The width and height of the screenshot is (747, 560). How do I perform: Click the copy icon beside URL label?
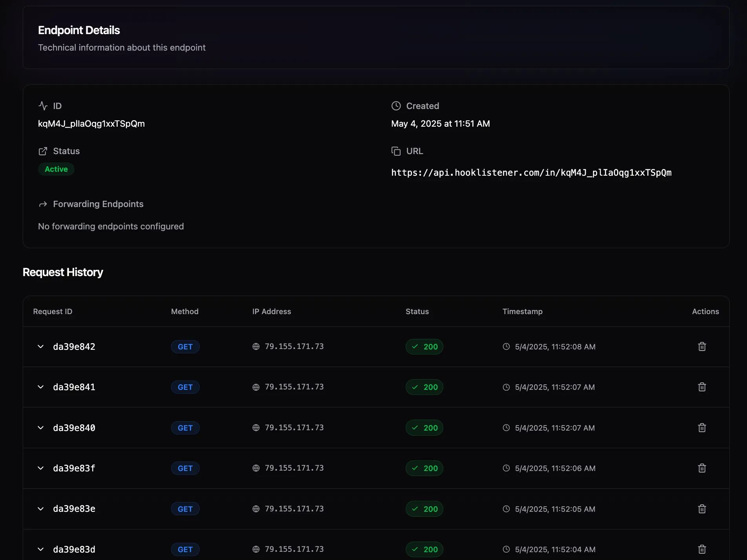coord(396,151)
